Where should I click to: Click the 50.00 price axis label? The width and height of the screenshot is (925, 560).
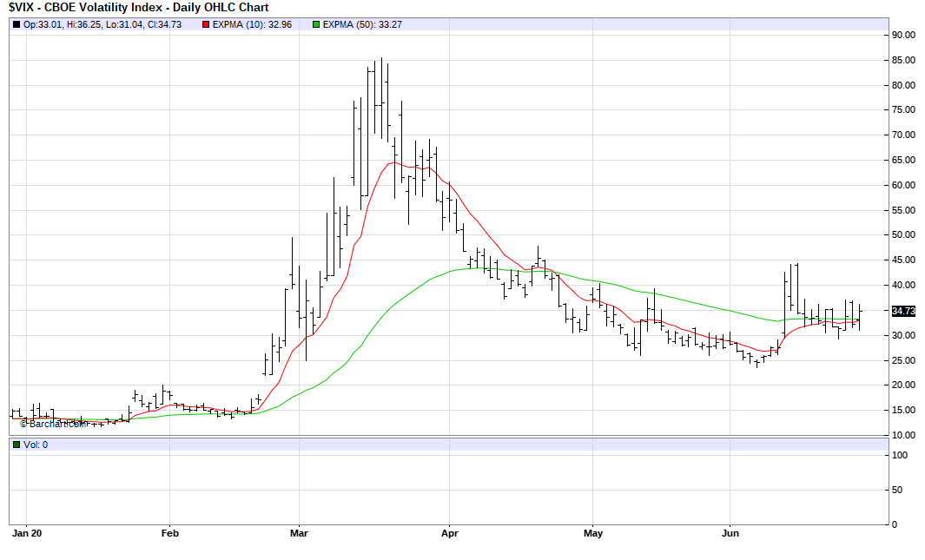pyautogui.click(x=904, y=235)
